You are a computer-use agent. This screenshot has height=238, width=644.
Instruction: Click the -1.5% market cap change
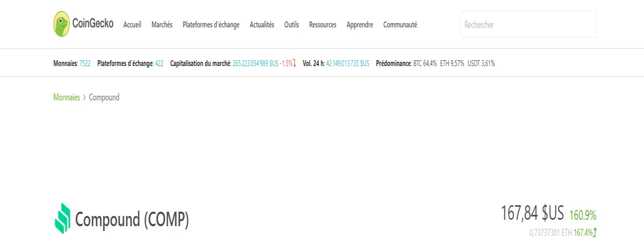(x=288, y=63)
